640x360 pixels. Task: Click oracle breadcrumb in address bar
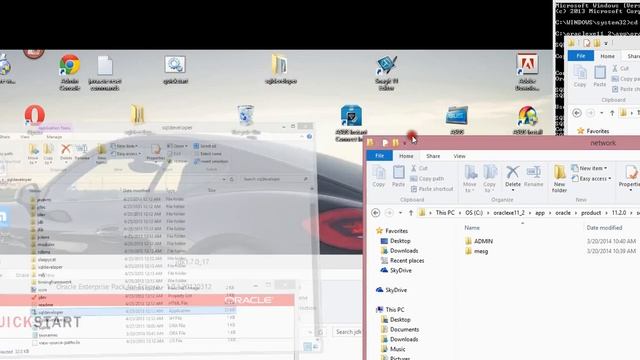click(x=563, y=213)
